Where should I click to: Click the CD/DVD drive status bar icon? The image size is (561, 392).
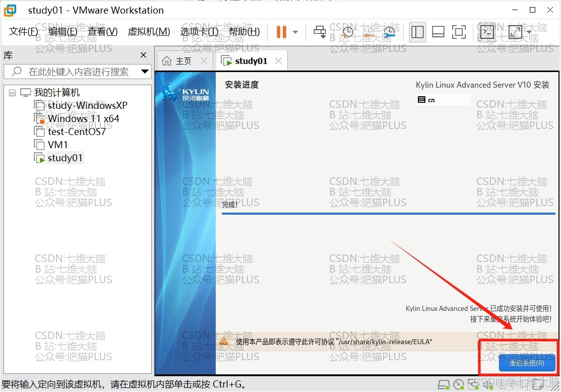coord(459,384)
